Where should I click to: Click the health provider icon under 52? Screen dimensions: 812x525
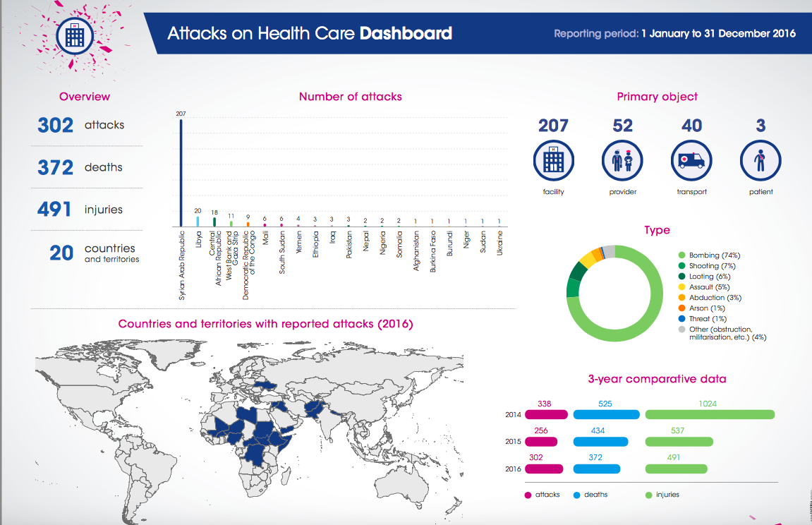tap(622, 161)
